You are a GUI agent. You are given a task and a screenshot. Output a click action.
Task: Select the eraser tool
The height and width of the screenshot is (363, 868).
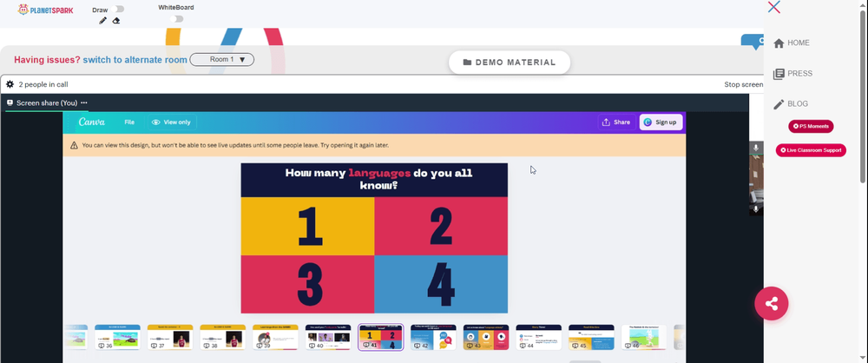click(x=116, y=21)
